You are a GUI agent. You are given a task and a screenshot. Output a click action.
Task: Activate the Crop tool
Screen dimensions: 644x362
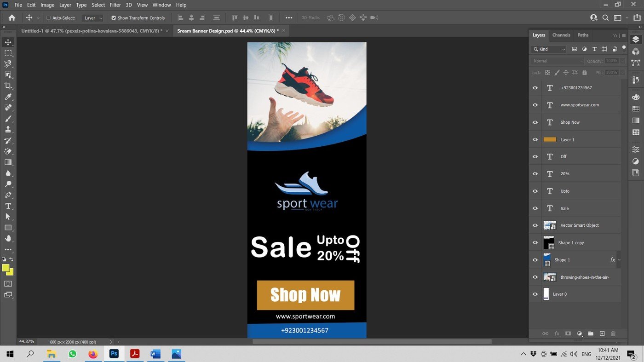coord(7,86)
